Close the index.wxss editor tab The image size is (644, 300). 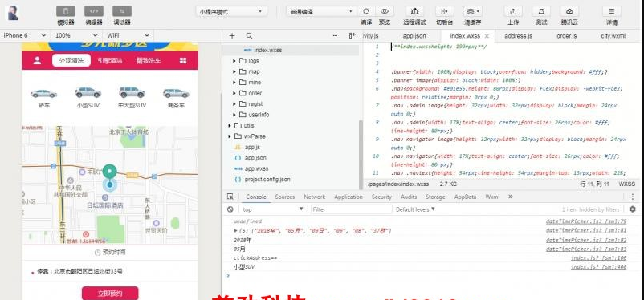point(487,36)
